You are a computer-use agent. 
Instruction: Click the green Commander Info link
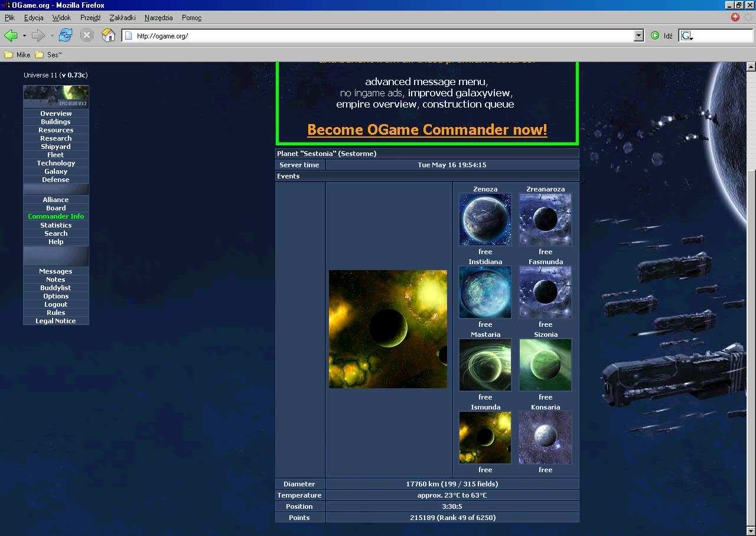pyautogui.click(x=56, y=216)
